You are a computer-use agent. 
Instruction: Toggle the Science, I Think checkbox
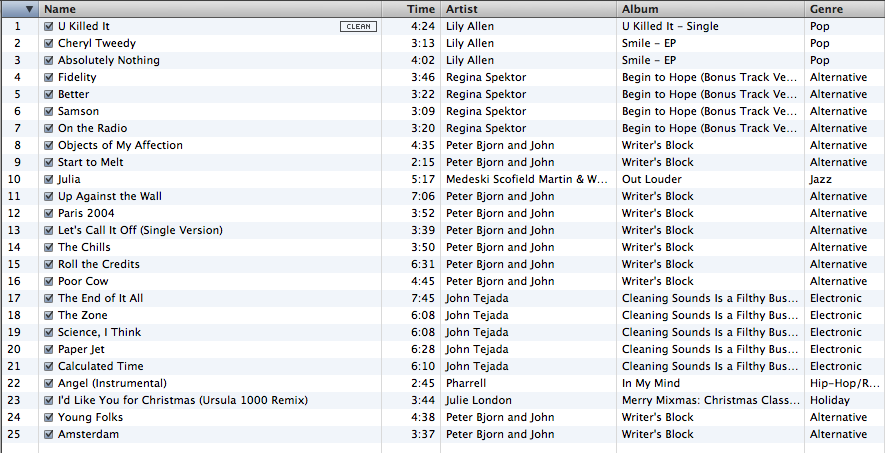pos(49,332)
